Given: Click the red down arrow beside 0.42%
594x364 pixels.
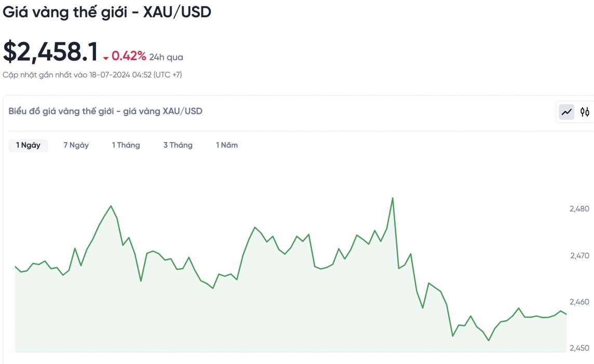Looking at the screenshot, I should 106,58.
